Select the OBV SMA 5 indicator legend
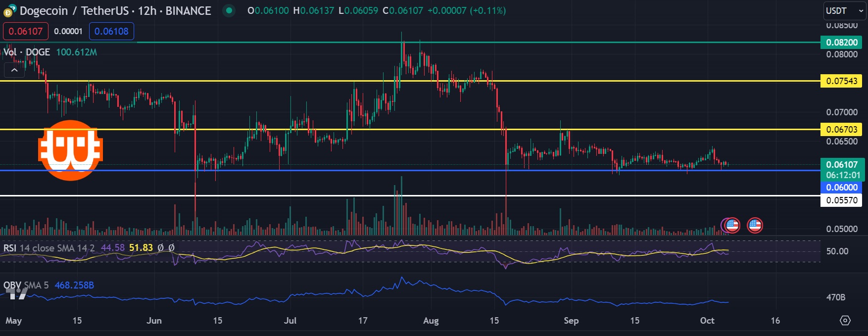Viewport: 868px width, 336px height. (26, 285)
